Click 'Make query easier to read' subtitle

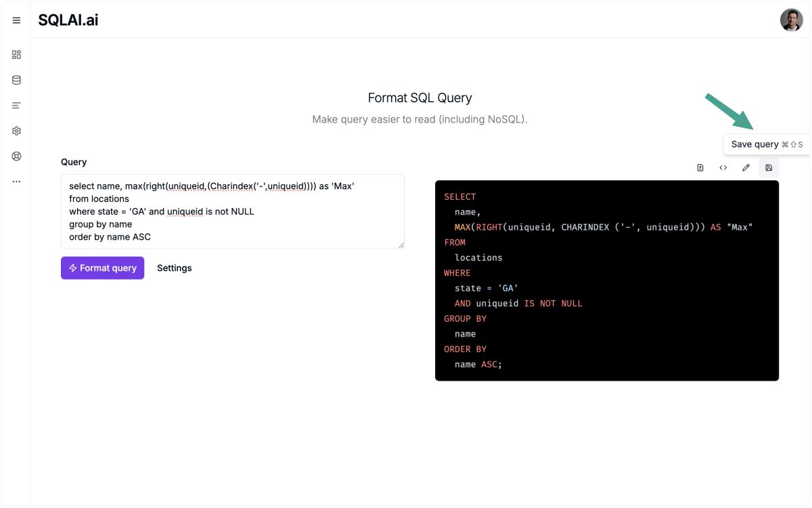click(x=420, y=119)
